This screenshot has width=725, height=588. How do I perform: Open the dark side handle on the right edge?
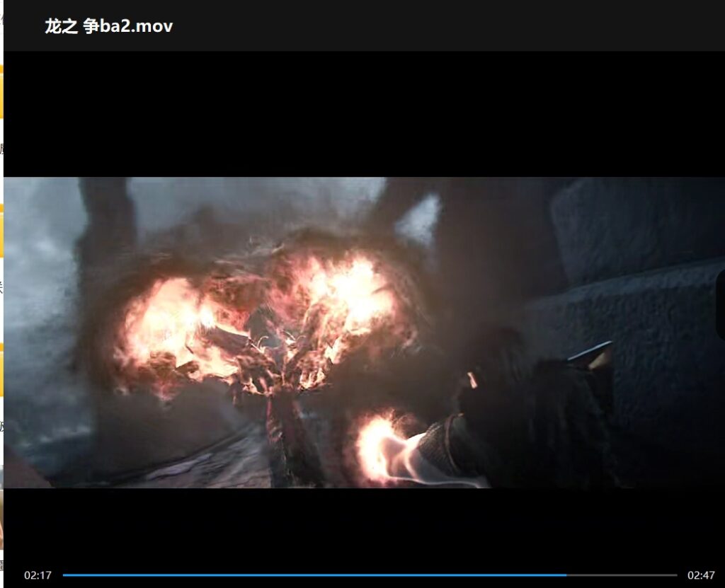point(721,304)
